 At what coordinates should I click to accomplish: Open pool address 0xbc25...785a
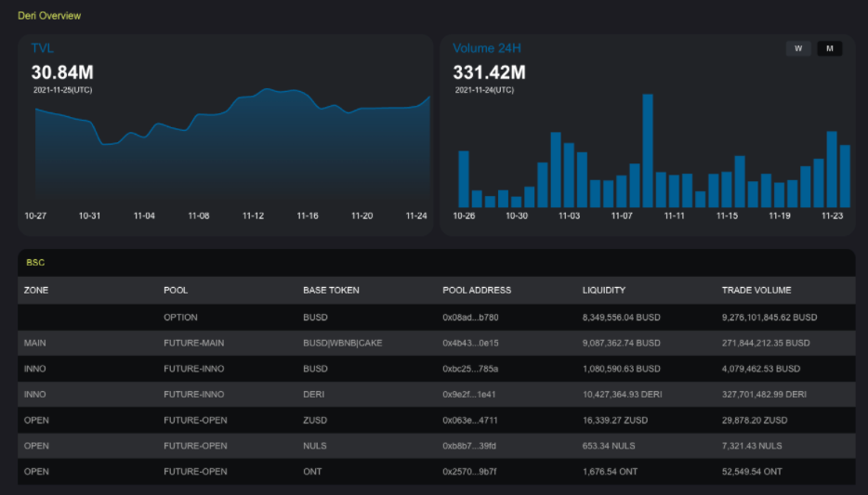[470, 369]
